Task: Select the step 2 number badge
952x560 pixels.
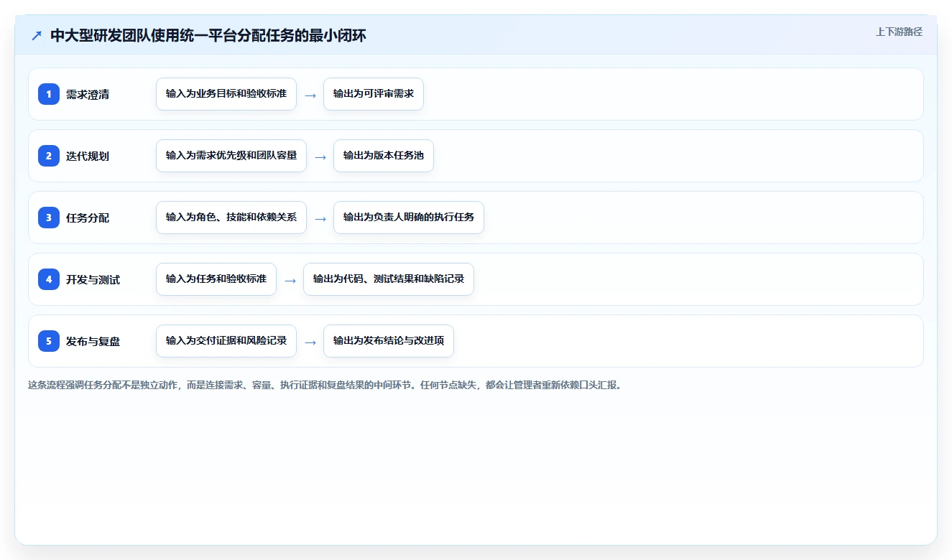Action: (49, 156)
